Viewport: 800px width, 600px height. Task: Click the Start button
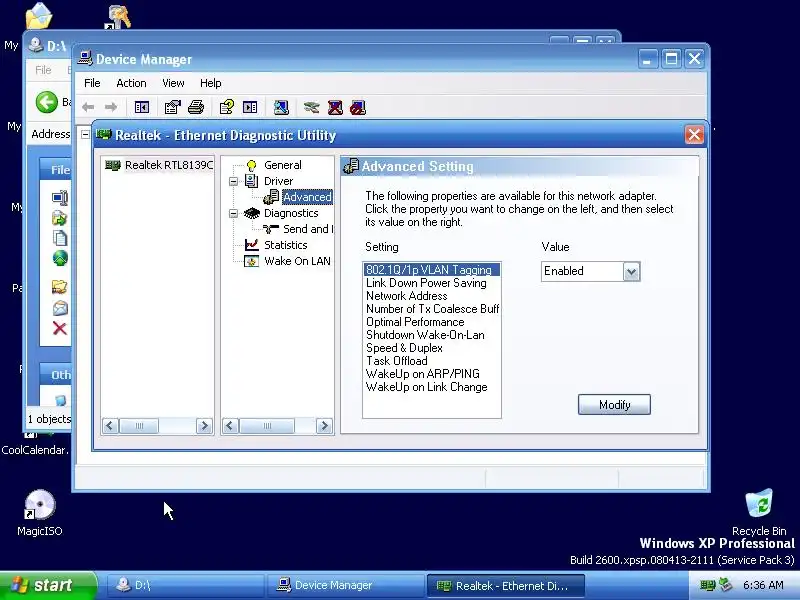(48, 585)
